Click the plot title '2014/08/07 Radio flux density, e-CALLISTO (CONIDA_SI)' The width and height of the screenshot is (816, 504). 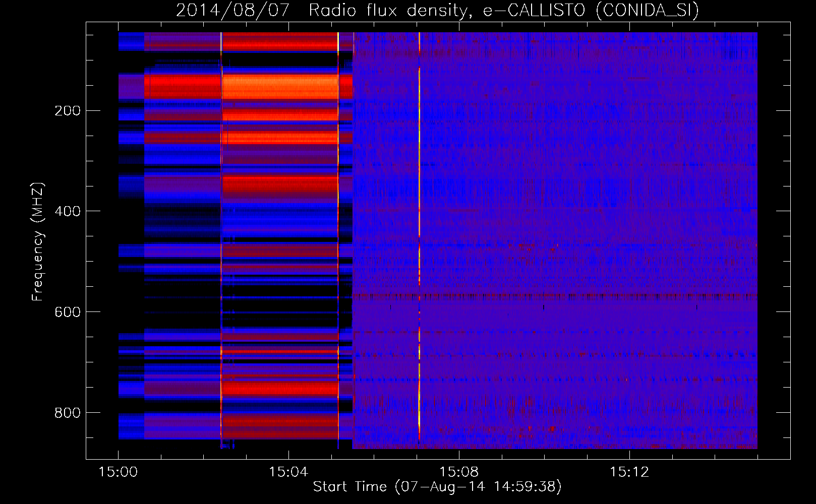437,10
